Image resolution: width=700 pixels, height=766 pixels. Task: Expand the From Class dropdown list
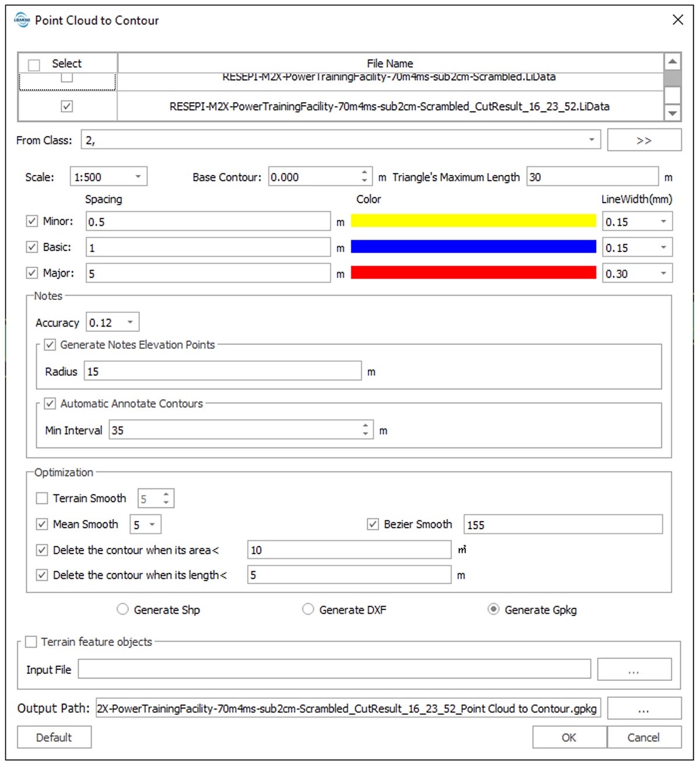(x=591, y=140)
